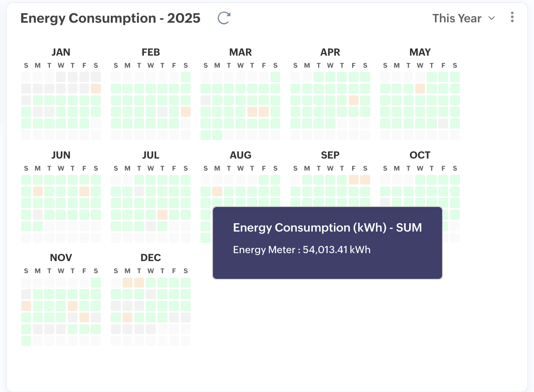
Task: Click the orange December 1 day cell
Action: click(127, 282)
